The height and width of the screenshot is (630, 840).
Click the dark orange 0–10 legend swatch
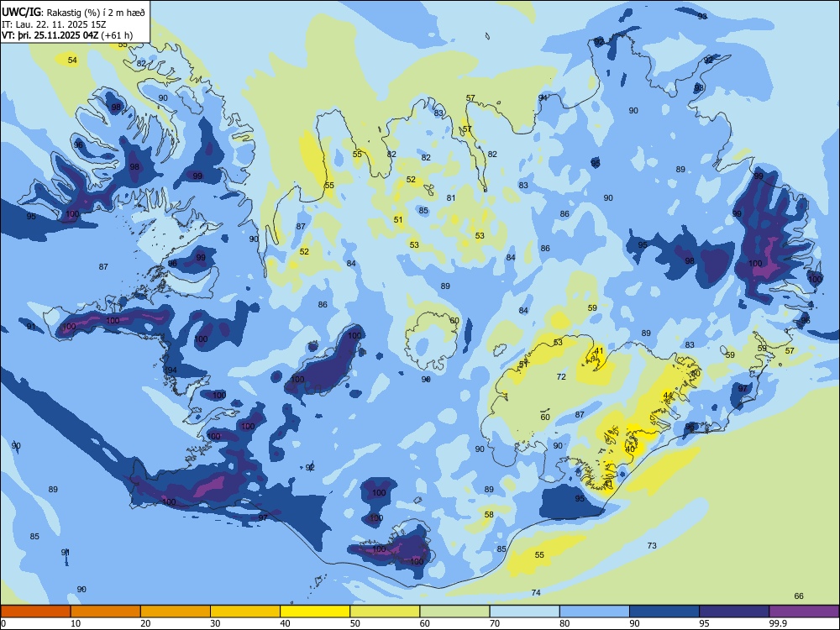pyautogui.click(x=35, y=612)
